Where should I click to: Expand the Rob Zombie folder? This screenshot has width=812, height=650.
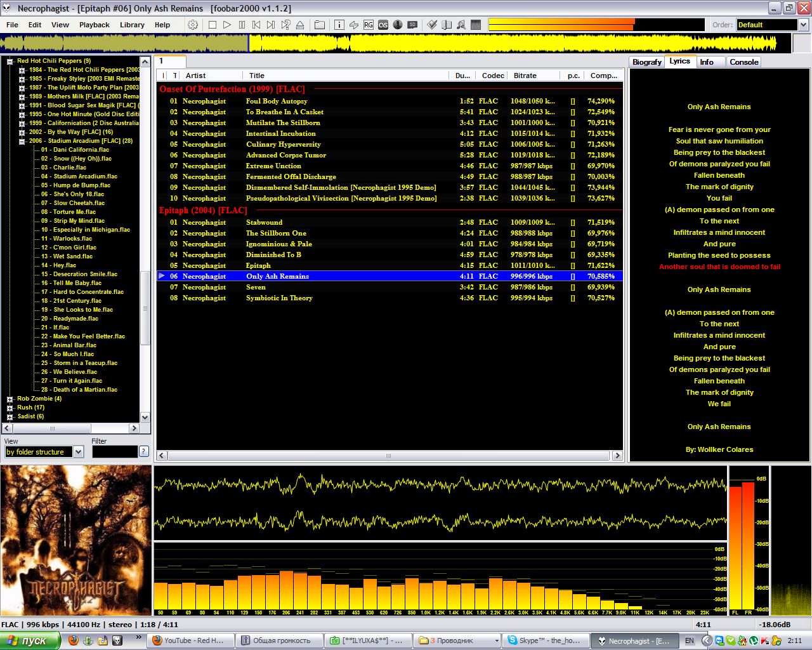pos(10,399)
